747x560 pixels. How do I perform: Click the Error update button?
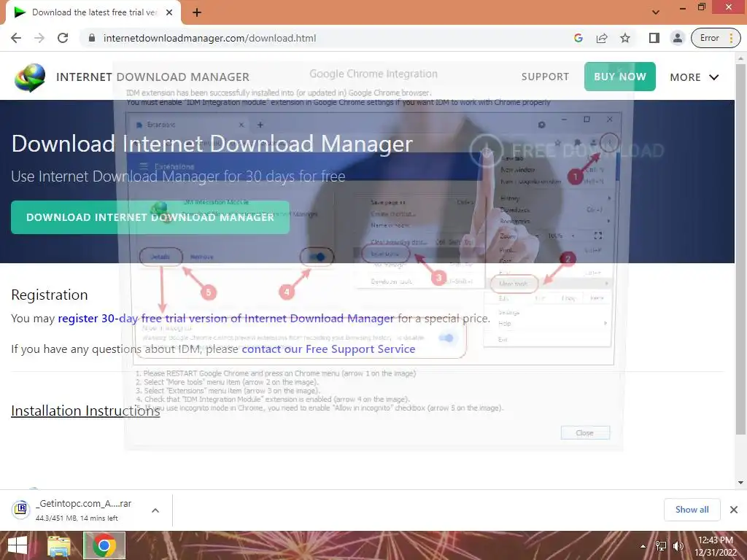click(716, 38)
